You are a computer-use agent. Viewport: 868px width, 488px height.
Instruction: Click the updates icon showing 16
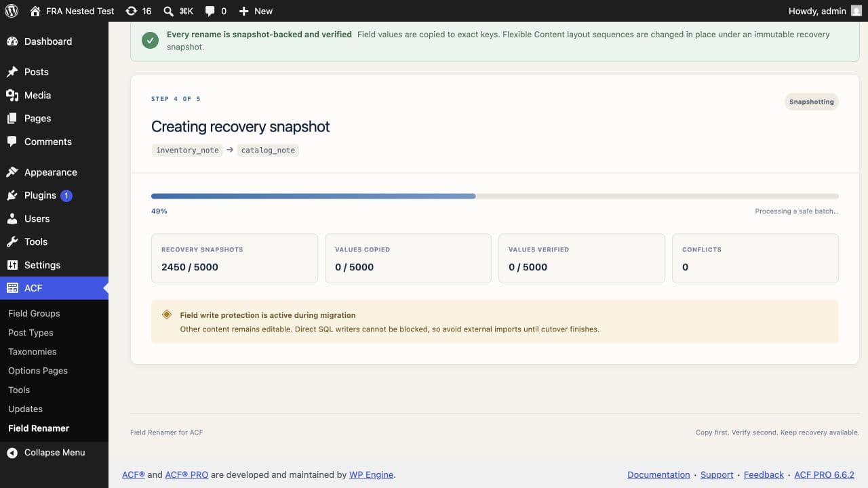[132, 11]
